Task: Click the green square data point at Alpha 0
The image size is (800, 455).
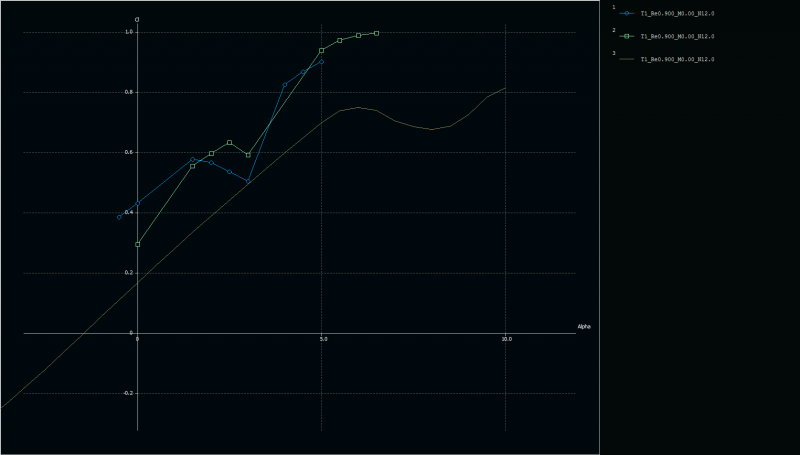Action: [x=138, y=244]
